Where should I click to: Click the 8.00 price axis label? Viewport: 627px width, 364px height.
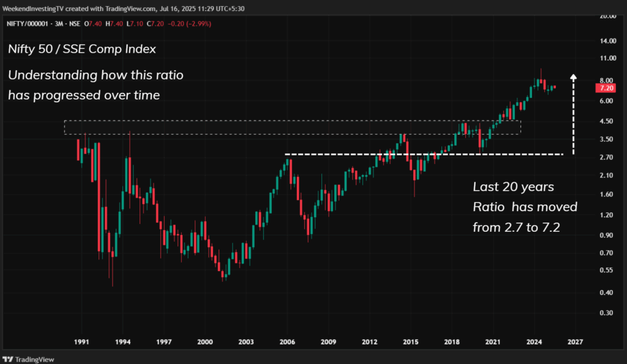coord(606,80)
